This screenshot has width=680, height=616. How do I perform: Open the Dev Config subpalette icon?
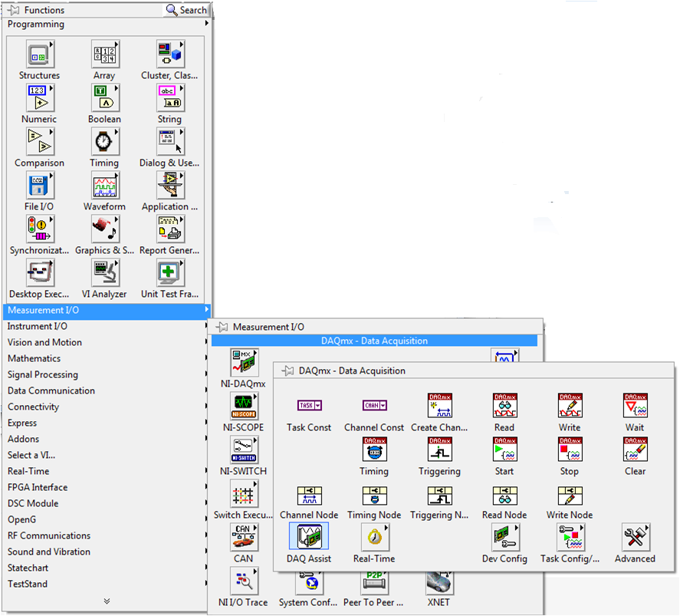click(x=504, y=537)
